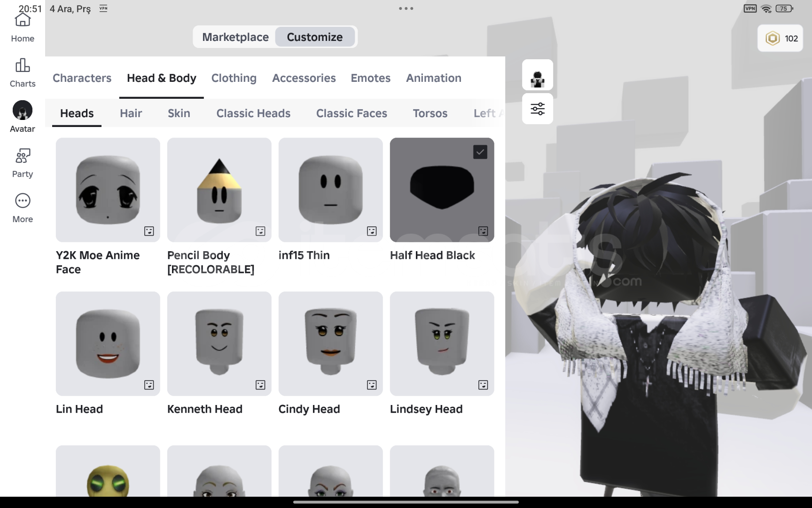Tap the date '4 Ara, Prş' in status bar
This screenshot has height=508, width=812.
[70, 8]
